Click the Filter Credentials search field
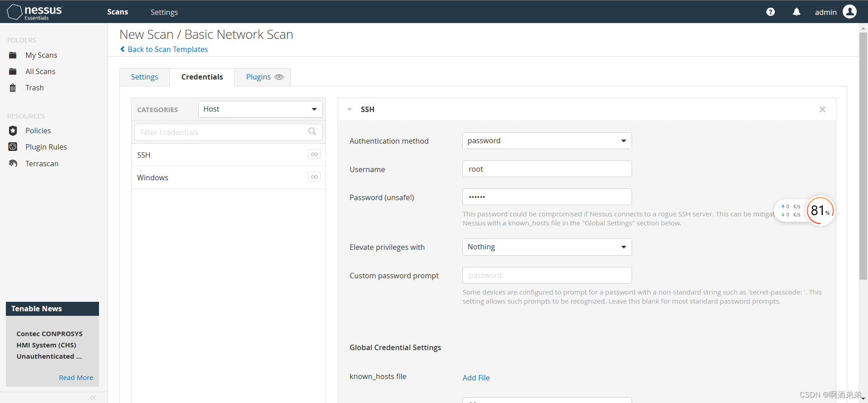The width and height of the screenshot is (868, 403). coord(228,132)
